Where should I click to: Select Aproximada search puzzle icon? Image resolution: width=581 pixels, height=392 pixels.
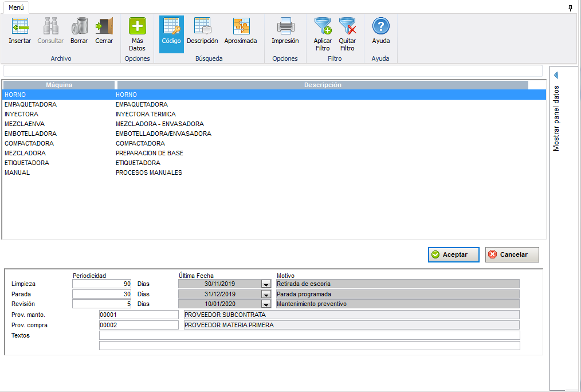241,26
